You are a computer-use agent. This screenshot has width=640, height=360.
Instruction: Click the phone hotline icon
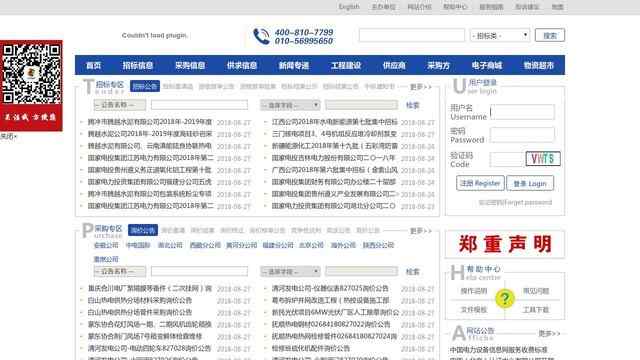tap(262, 36)
